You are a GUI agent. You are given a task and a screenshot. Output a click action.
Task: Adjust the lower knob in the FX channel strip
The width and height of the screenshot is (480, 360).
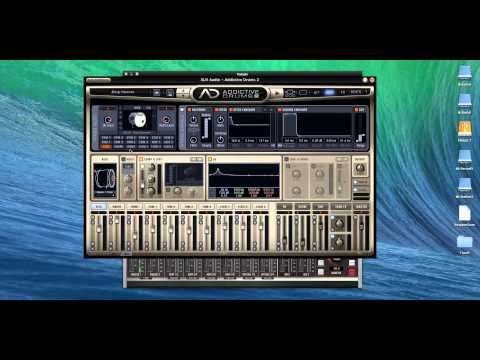(x=339, y=242)
